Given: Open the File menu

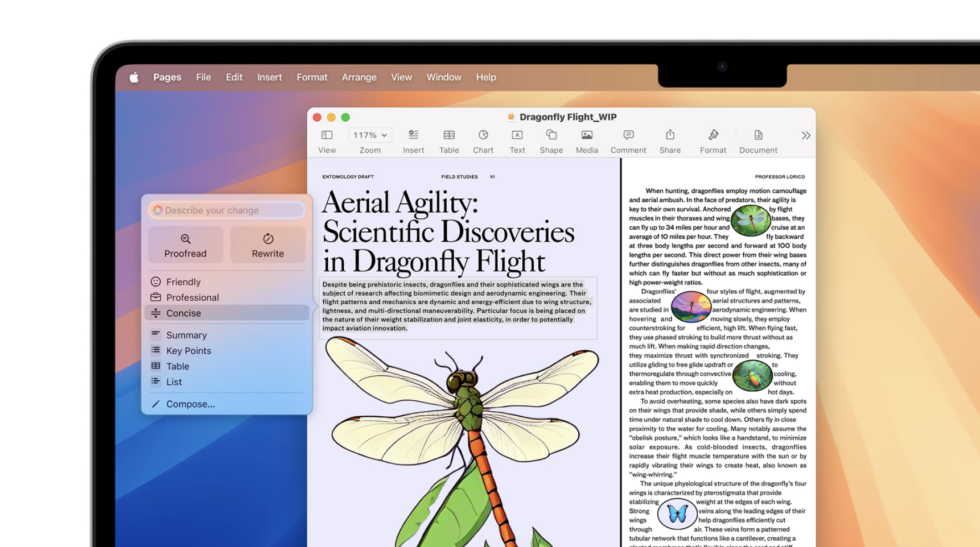Looking at the screenshot, I should point(203,77).
